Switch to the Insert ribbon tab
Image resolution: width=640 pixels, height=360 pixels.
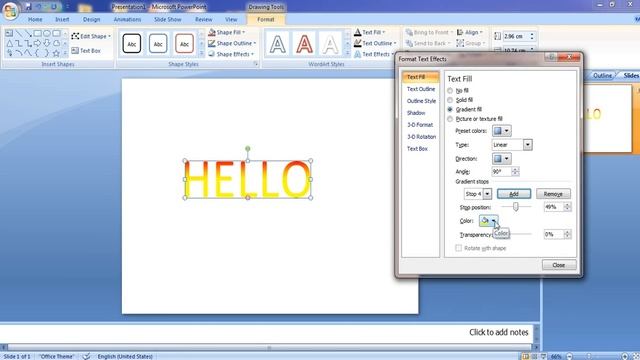click(62, 20)
